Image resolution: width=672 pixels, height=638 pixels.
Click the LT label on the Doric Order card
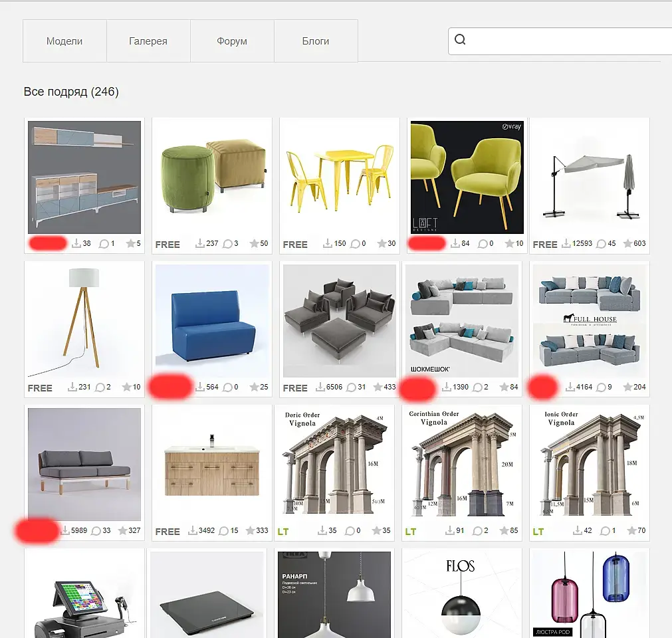click(283, 532)
